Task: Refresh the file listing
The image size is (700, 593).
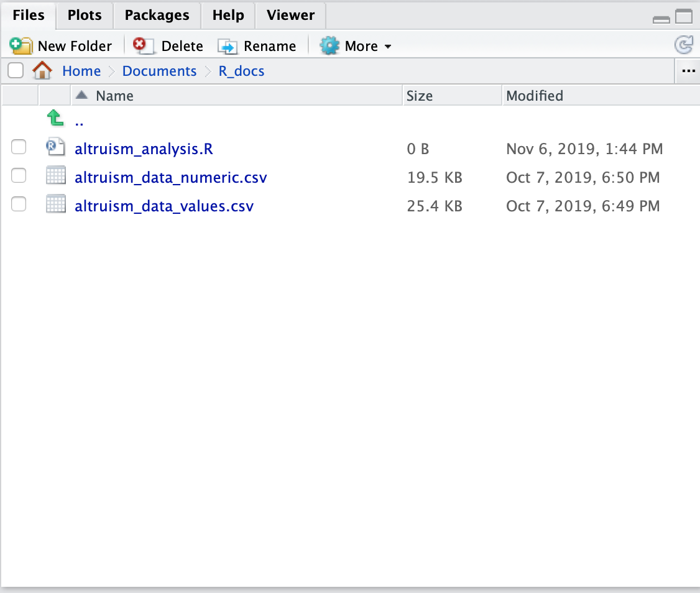Action: click(683, 45)
